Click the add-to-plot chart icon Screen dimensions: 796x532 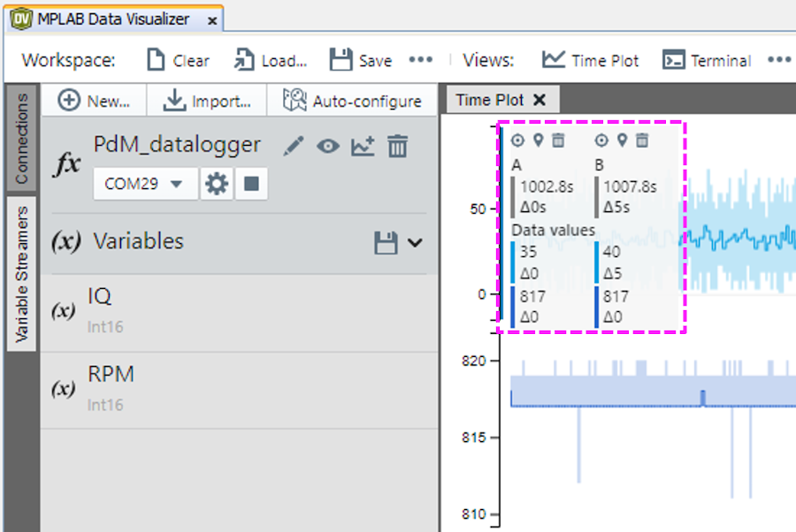[363, 147]
